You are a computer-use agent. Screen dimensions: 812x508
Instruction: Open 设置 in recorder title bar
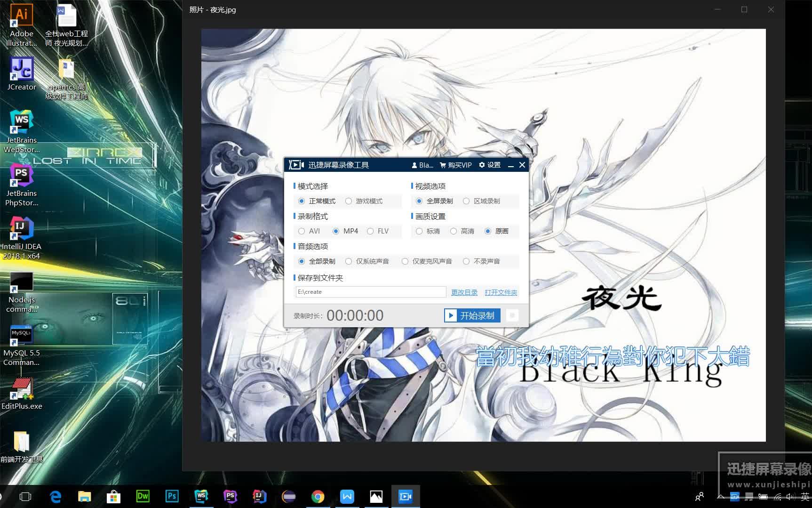click(490, 165)
